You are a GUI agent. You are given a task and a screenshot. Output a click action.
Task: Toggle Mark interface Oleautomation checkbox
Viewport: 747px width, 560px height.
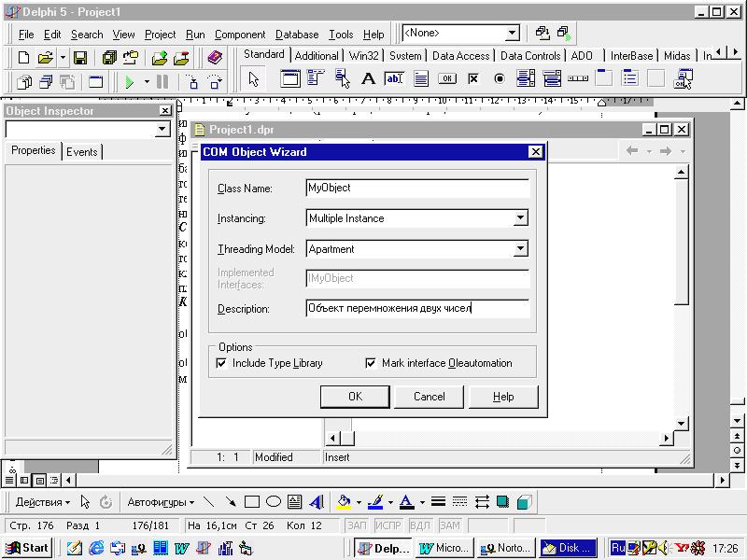(371, 363)
